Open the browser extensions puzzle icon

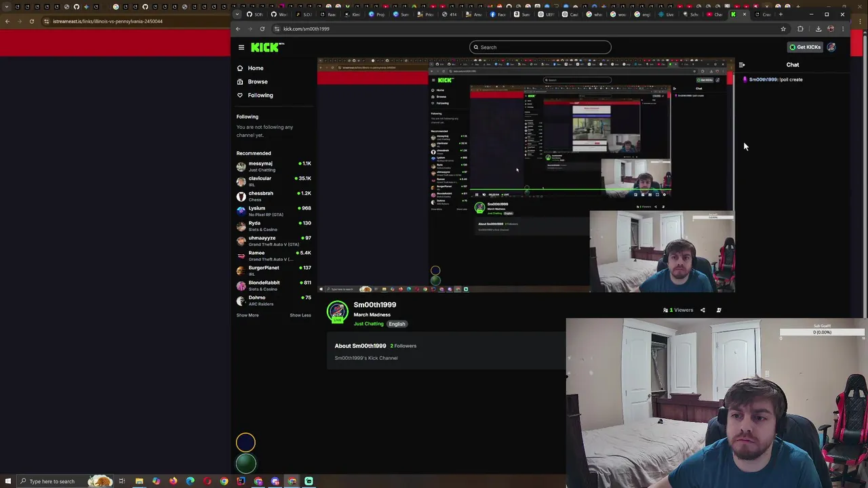[x=800, y=28]
